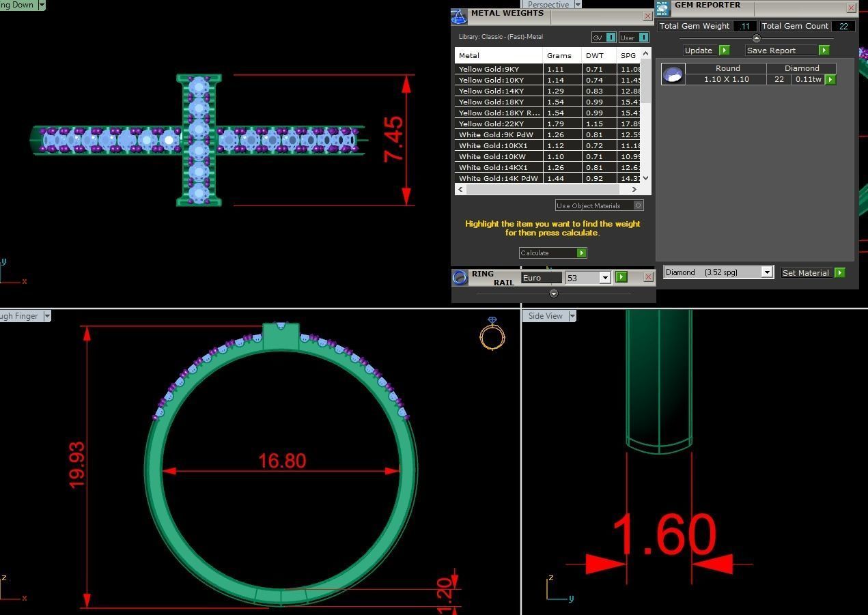Open the Through Finger viewport dropdown arrow

47,316
